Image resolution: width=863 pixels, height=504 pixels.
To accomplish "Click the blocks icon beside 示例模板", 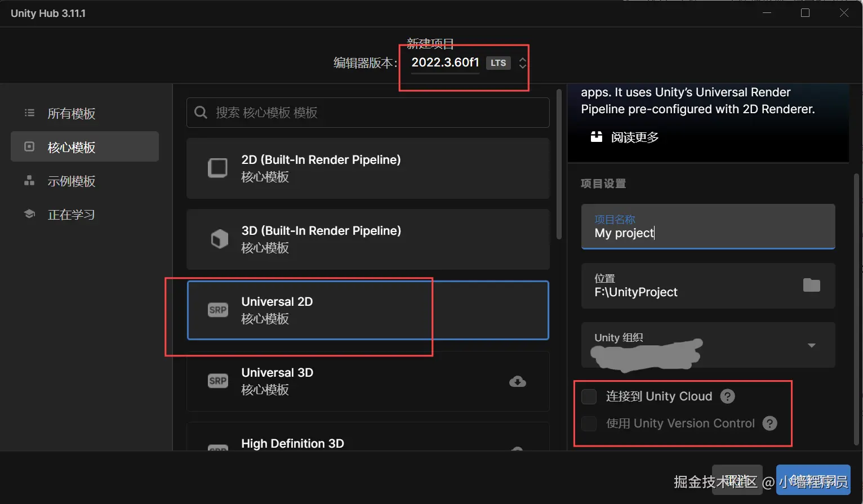I will click(x=29, y=181).
